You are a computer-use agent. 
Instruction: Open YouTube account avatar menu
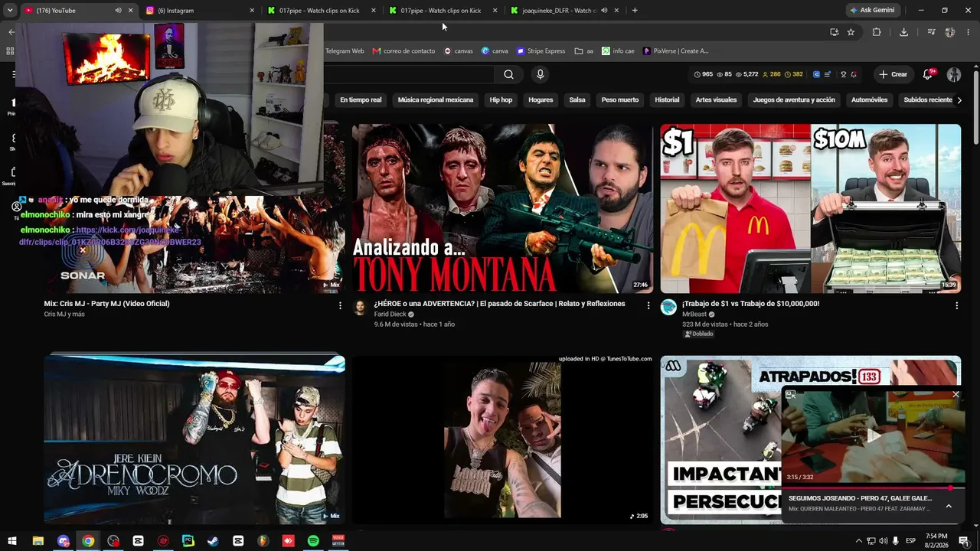tap(954, 74)
